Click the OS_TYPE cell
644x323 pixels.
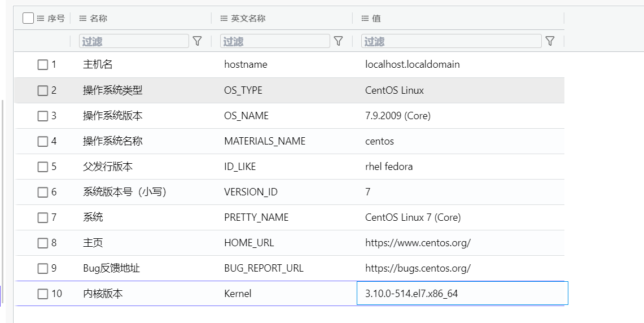(243, 90)
